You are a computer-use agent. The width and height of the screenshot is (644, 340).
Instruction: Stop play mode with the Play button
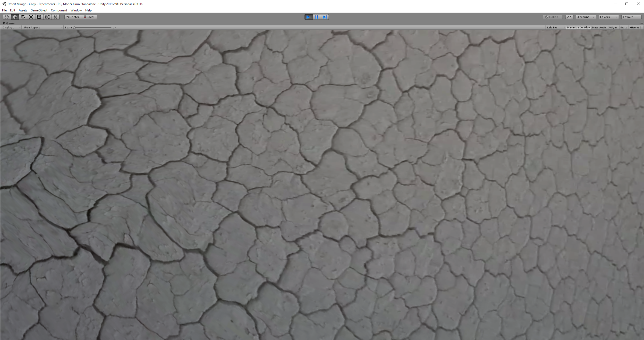(308, 17)
